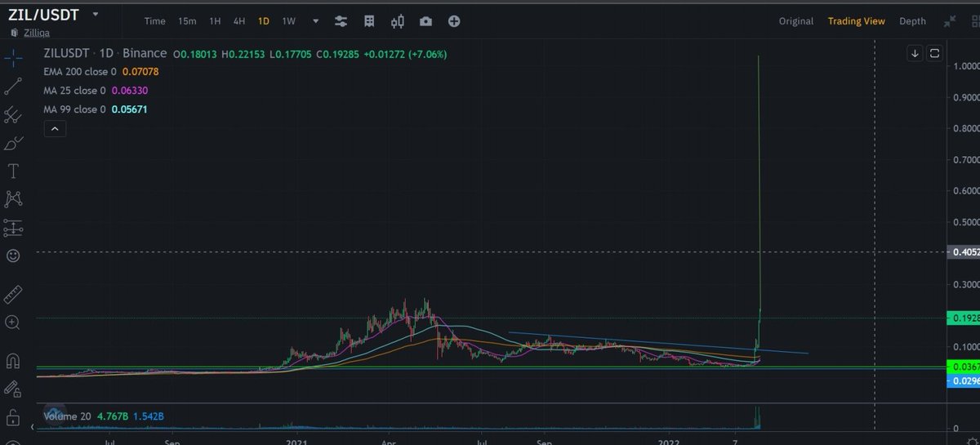980x445 pixels.
Task: Click the 1.0000 price scale label
Action: click(966, 66)
